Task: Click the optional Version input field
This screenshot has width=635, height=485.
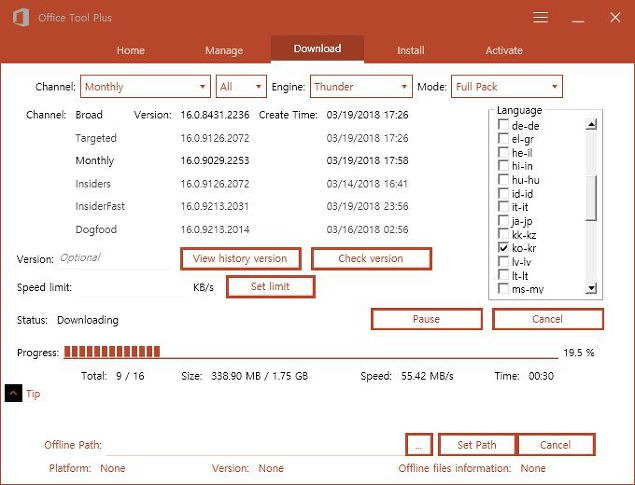Action: [x=115, y=258]
